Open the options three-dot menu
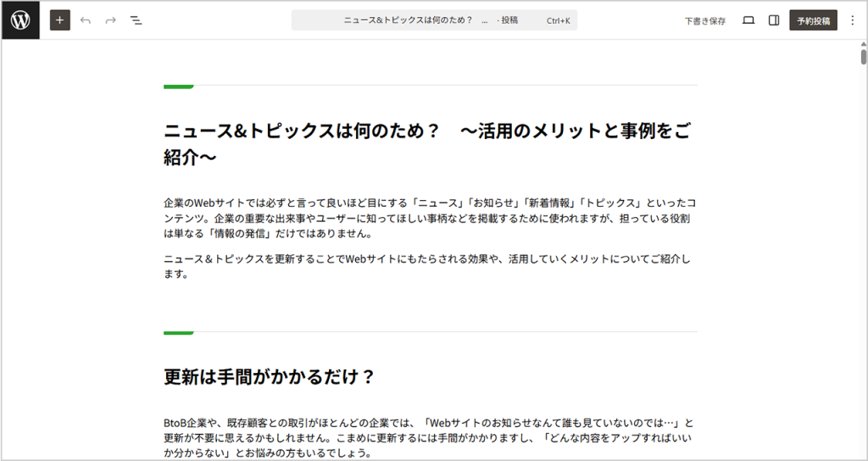This screenshot has width=868, height=461. pos(853,20)
